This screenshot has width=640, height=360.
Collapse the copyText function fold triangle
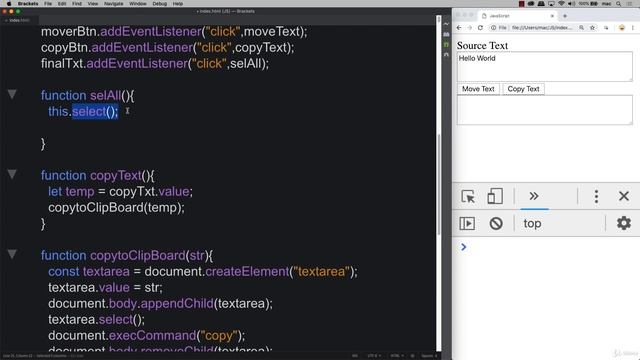pos(12,174)
